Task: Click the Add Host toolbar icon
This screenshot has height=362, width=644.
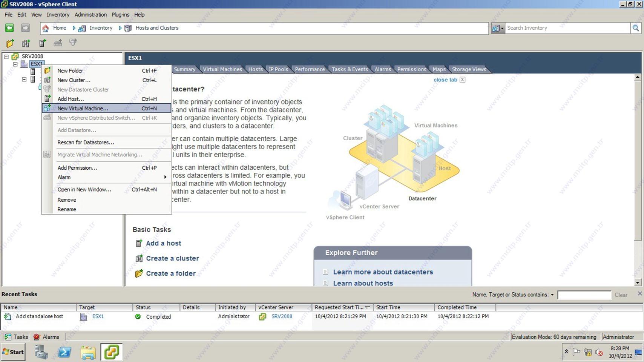Action: (x=42, y=43)
